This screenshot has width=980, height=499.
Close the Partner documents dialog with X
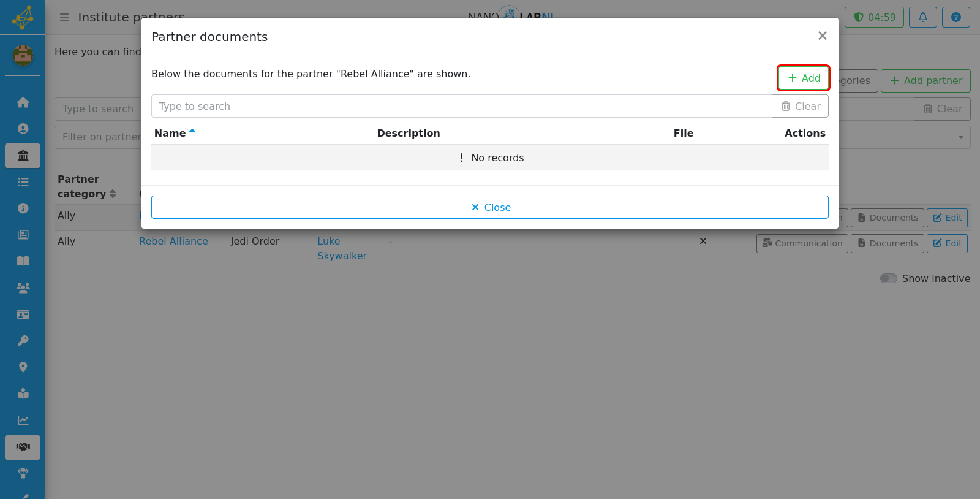point(823,36)
